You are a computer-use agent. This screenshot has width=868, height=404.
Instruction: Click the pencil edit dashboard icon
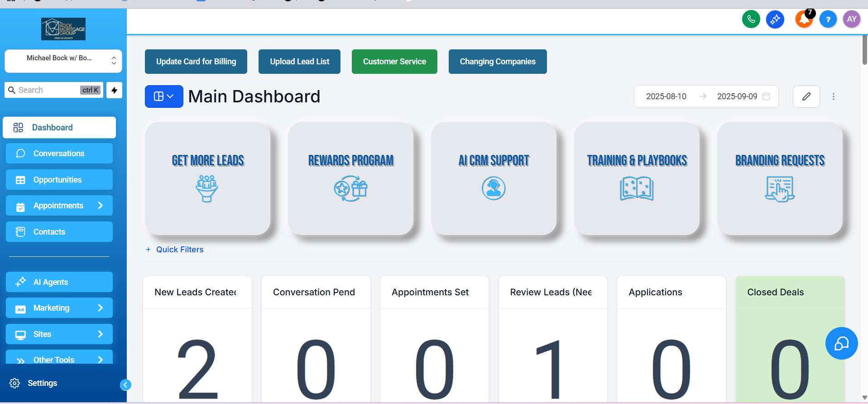point(806,96)
